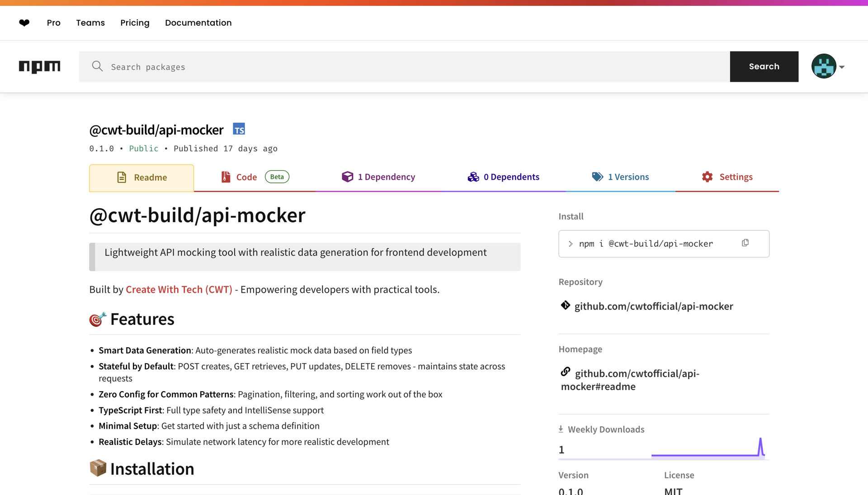
Task: Click the heart icon in top nav
Action: click(24, 23)
